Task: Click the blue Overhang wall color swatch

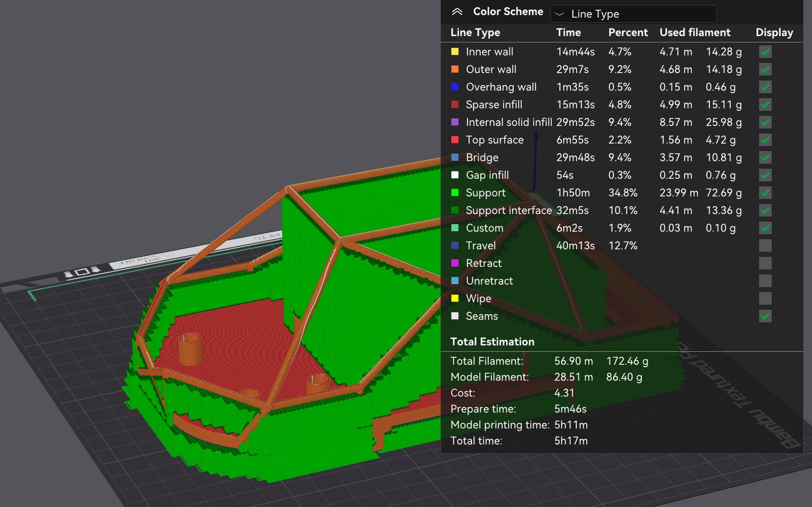Action: [x=455, y=87]
